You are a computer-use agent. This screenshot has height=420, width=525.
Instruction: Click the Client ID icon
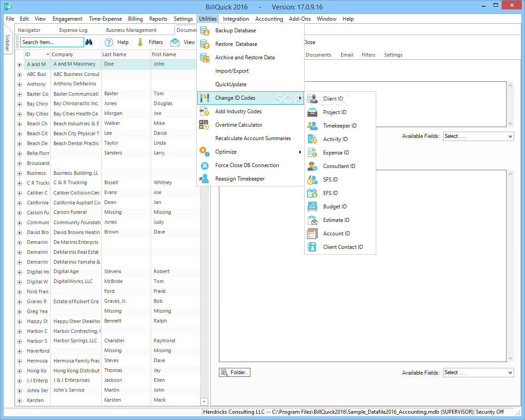(x=312, y=99)
